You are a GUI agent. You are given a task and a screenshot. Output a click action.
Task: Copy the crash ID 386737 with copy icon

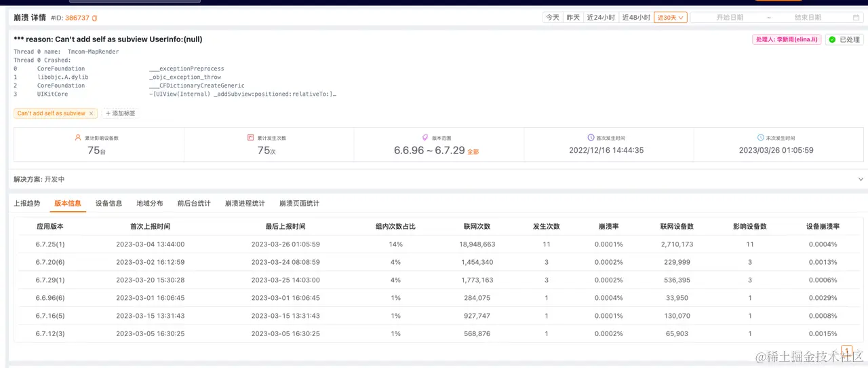[94, 18]
